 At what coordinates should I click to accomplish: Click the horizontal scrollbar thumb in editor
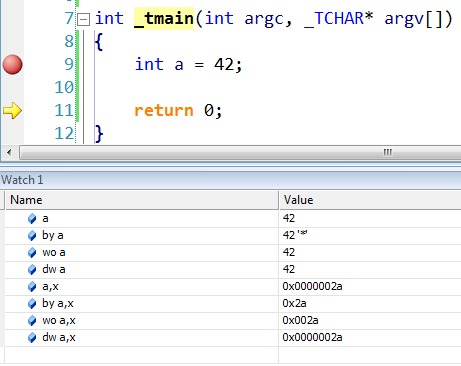click(240, 153)
